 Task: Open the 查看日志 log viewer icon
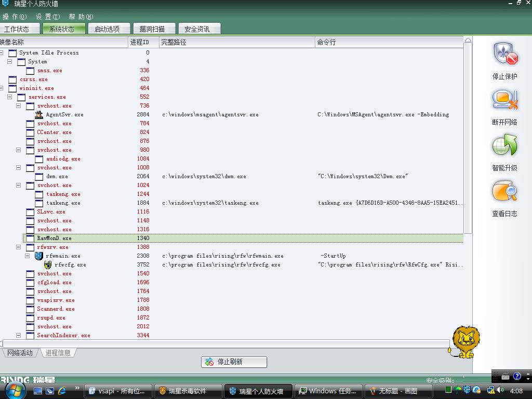[505, 191]
